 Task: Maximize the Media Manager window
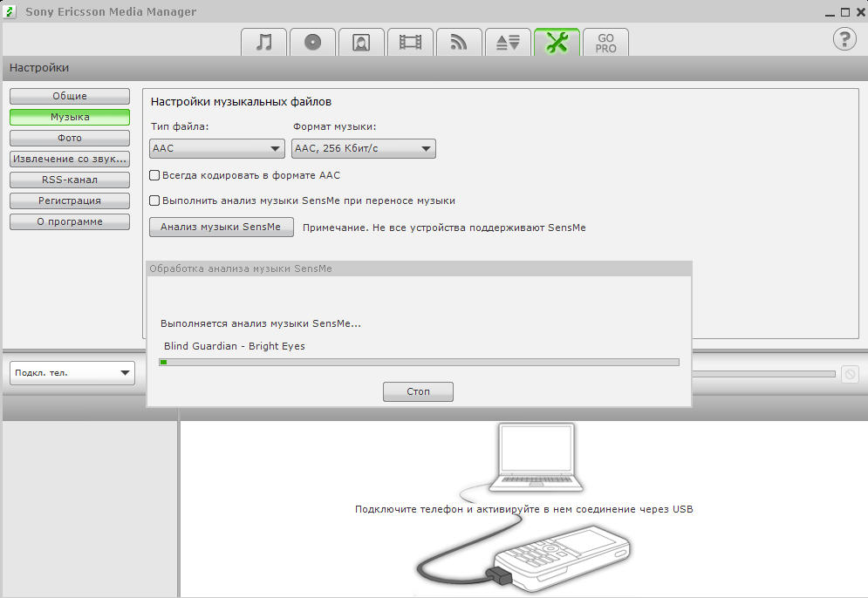pyautogui.click(x=845, y=12)
